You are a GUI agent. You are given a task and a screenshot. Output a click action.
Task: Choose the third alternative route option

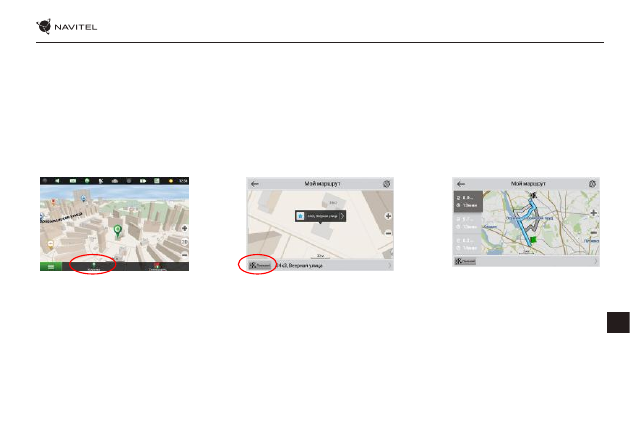(468, 244)
